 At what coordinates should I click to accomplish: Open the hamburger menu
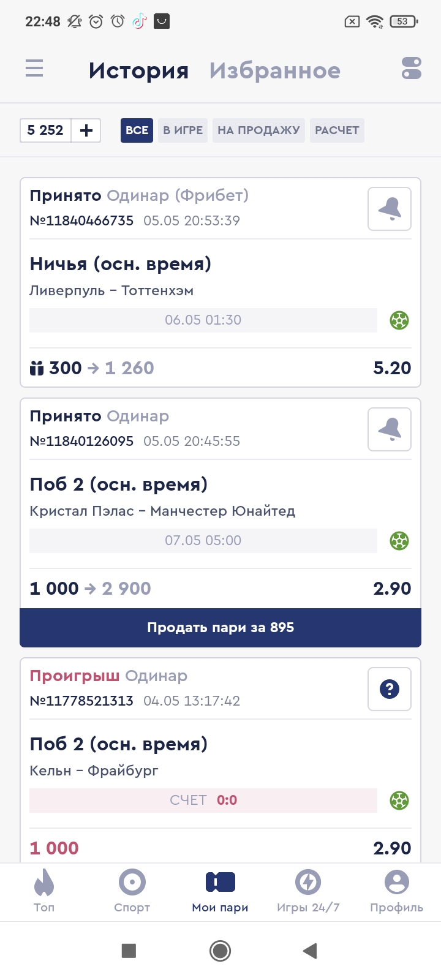click(34, 68)
